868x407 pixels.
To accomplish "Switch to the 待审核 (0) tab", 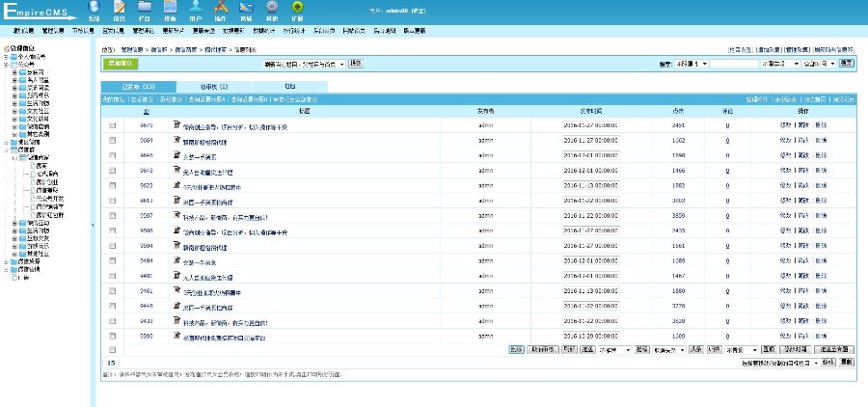I will pos(214,87).
